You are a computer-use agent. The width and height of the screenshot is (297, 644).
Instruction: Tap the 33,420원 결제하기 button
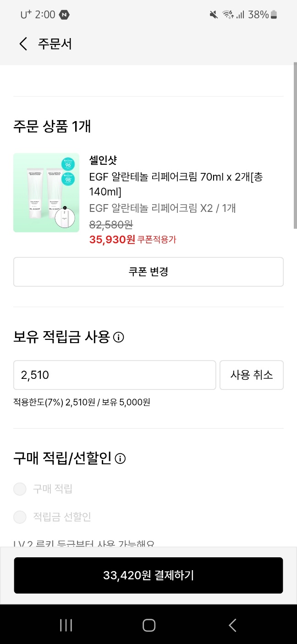[148, 576]
